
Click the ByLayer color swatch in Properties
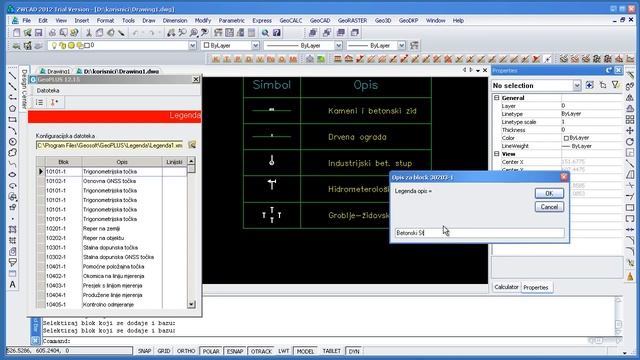point(566,138)
